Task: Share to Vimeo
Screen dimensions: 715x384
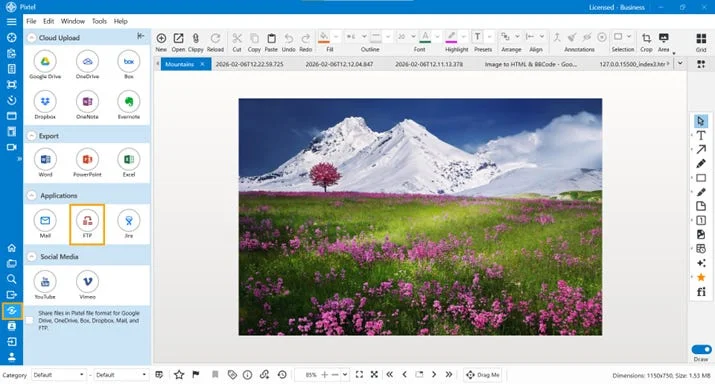Action: [87, 285]
